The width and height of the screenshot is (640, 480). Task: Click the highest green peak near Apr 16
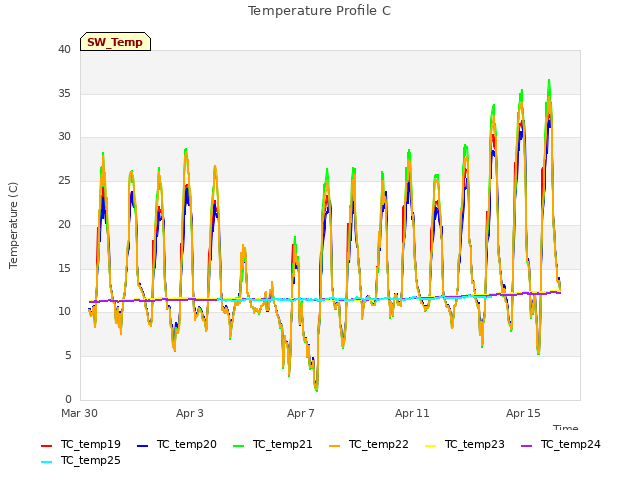pyautogui.click(x=549, y=81)
